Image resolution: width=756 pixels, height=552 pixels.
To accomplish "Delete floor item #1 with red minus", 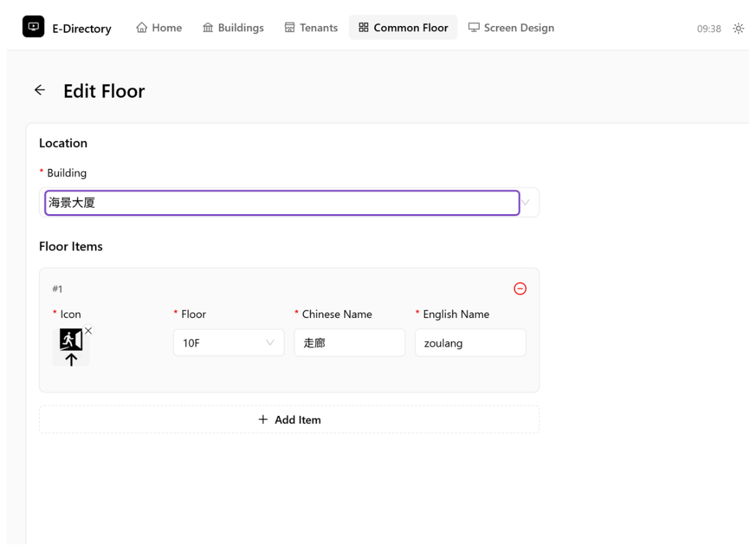I will point(520,289).
